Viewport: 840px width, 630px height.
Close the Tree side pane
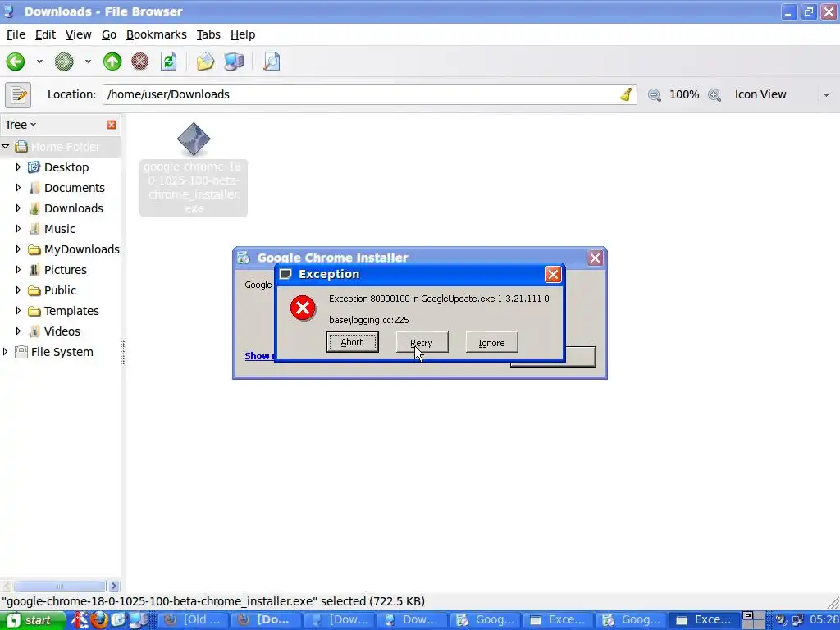click(x=112, y=125)
